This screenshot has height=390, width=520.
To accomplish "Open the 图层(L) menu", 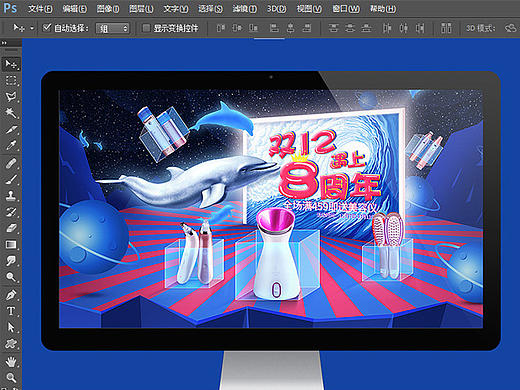I will tap(141, 9).
